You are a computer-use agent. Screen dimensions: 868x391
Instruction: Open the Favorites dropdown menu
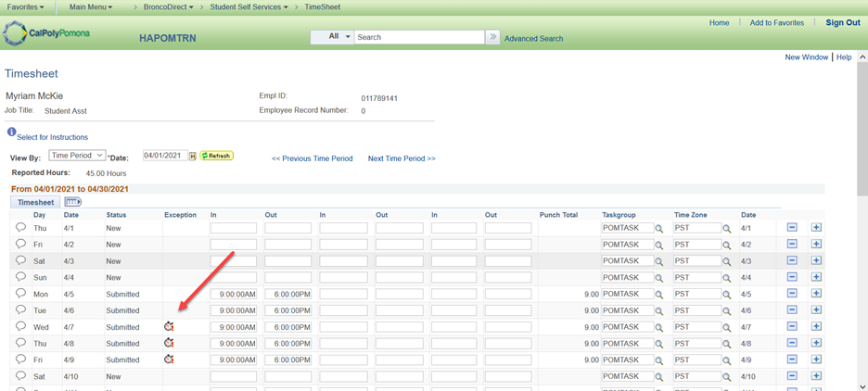25,7
